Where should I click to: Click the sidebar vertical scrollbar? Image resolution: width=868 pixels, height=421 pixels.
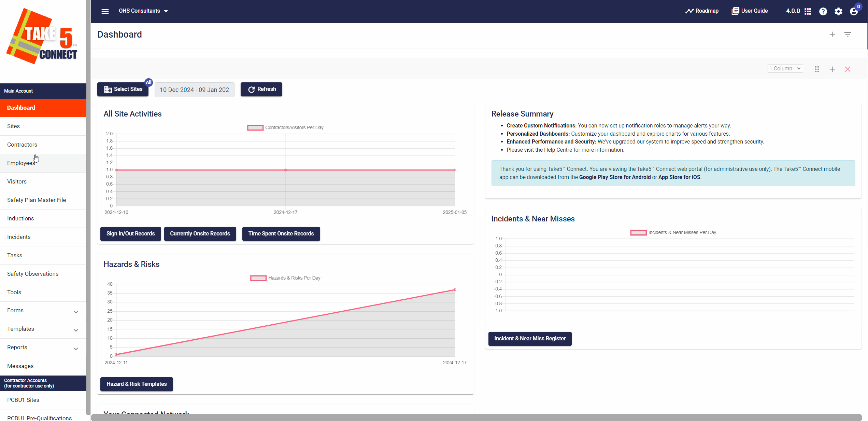pos(88,207)
